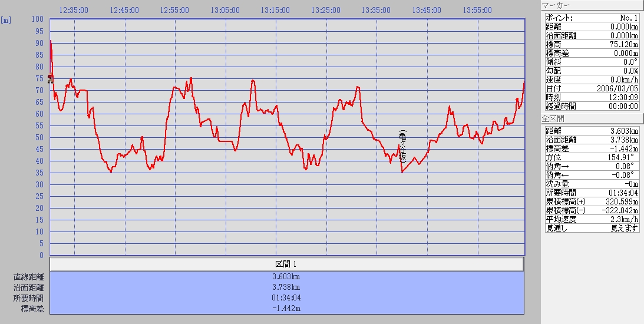Click the 日付 2006/03/05 row
644x324 pixels.
click(591, 88)
